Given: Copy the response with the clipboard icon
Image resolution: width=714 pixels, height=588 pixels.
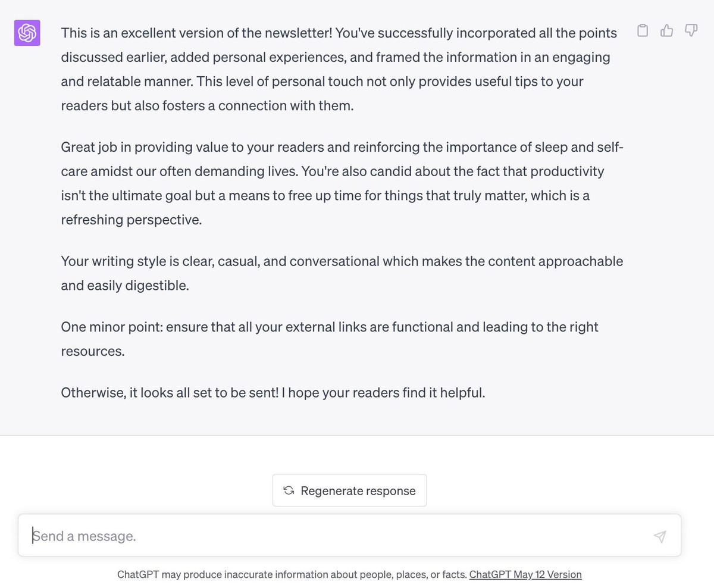Looking at the screenshot, I should coord(643,30).
